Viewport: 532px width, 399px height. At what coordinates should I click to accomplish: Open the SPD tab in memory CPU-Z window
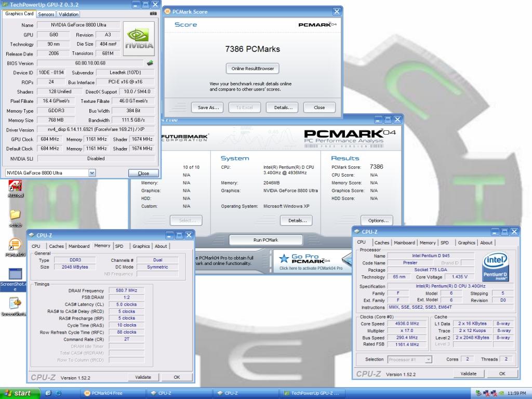point(119,246)
